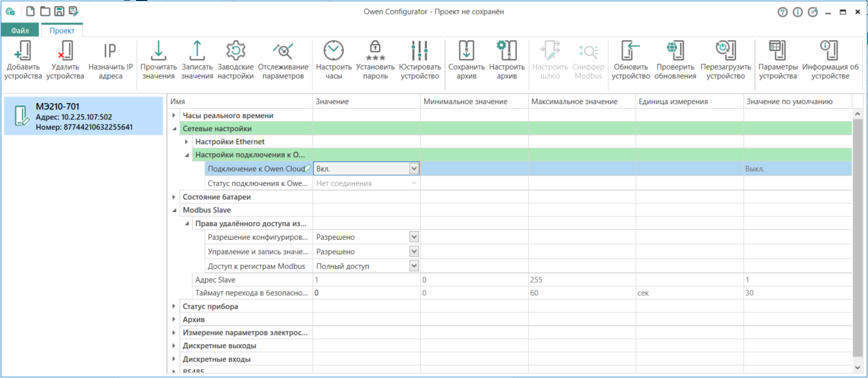Expand the Discrete outputs tree node
Image resolution: width=868 pixels, height=378 pixels.
[174, 346]
